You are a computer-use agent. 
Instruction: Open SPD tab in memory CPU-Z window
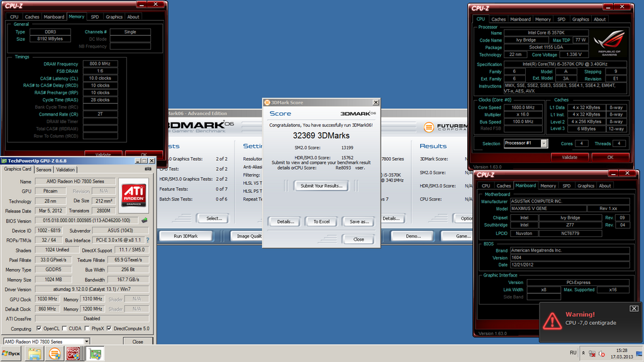(x=95, y=17)
